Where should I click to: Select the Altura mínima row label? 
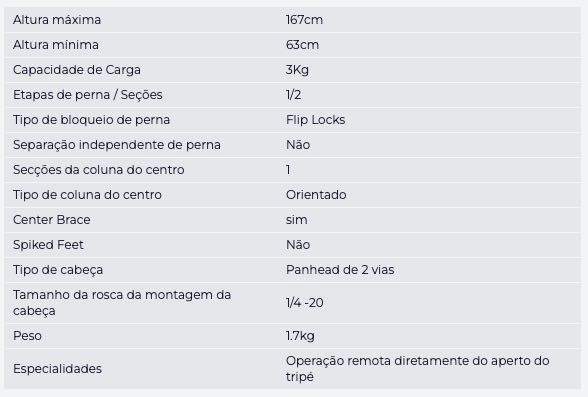coord(56,45)
